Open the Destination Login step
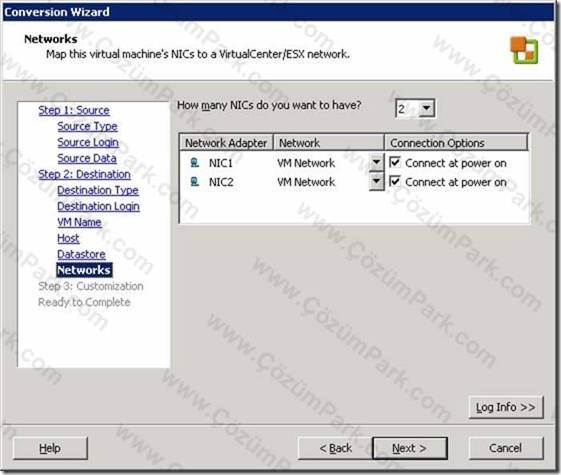Screen dimensions: 561x475 (x=98, y=206)
